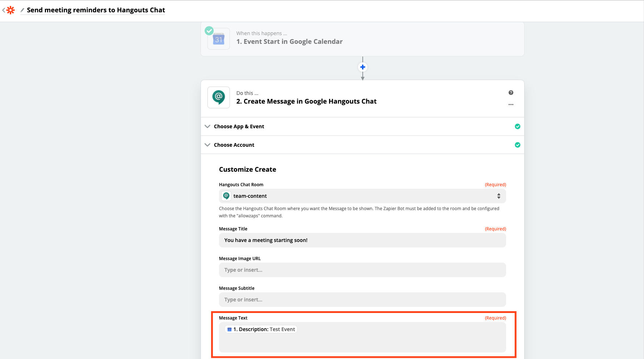The width and height of the screenshot is (644, 359).
Task: Click the Message Image URL field
Action: 362,270
